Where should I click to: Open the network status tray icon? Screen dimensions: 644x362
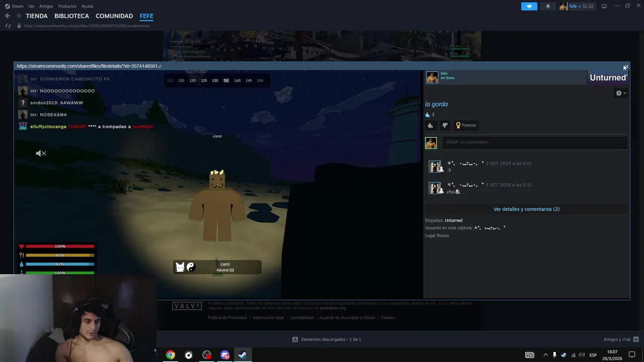573,355
